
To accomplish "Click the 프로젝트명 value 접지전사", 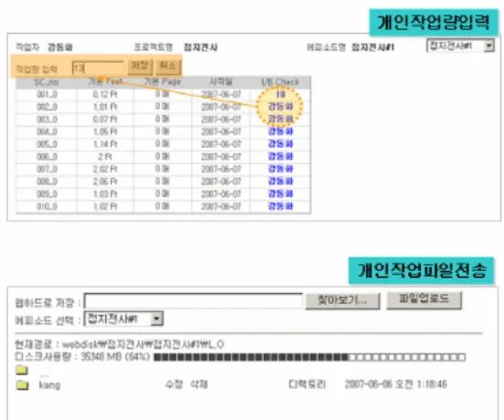I will coord(201,47).
